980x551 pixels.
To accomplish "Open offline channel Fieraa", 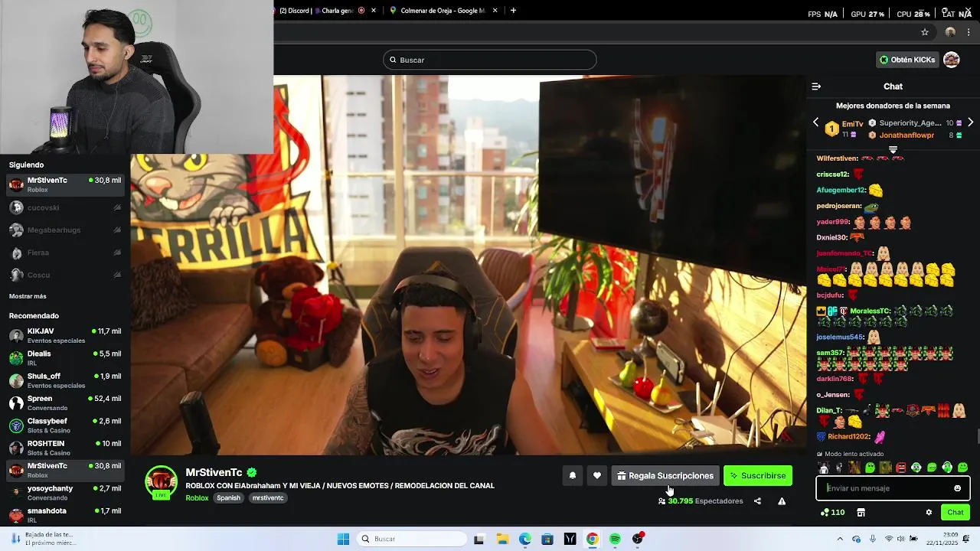I will pos(65,253).
